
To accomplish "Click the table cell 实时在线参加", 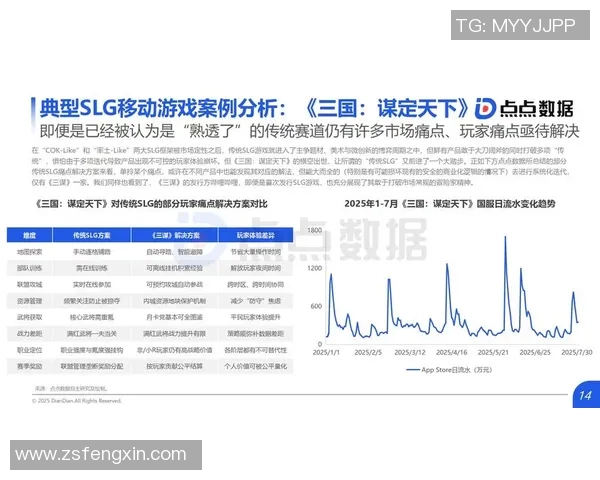I will [x=92, y=285].
